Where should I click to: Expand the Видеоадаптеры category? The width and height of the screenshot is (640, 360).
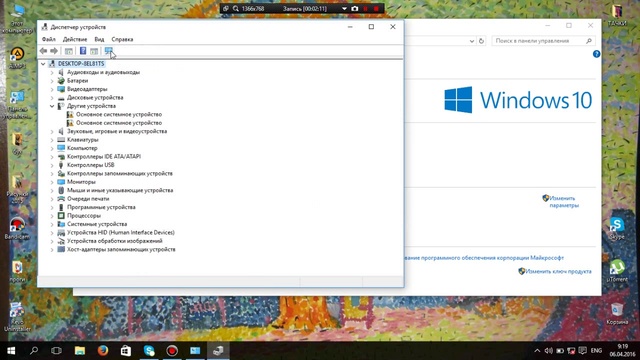coord(52,89)
